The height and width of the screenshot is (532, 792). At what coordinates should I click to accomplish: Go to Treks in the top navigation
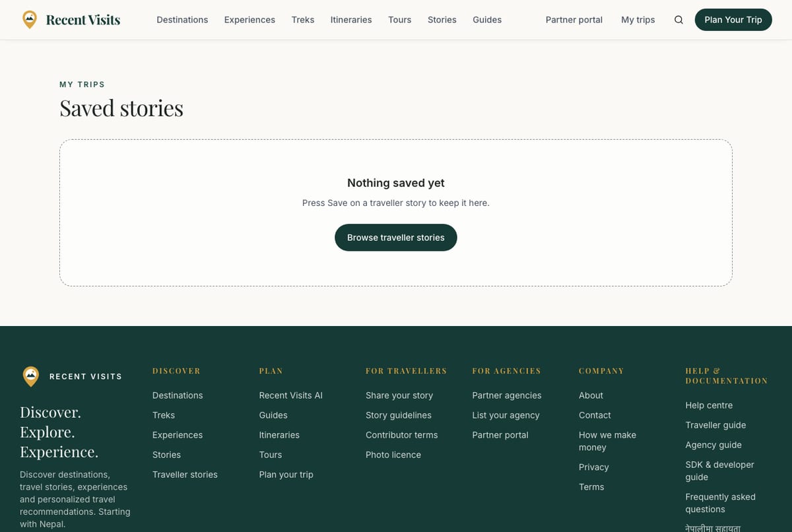pos(303,20)
